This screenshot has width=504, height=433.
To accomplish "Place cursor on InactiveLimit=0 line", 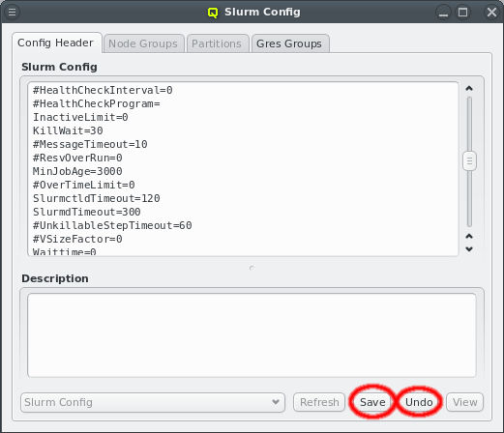I will [80, 117].
